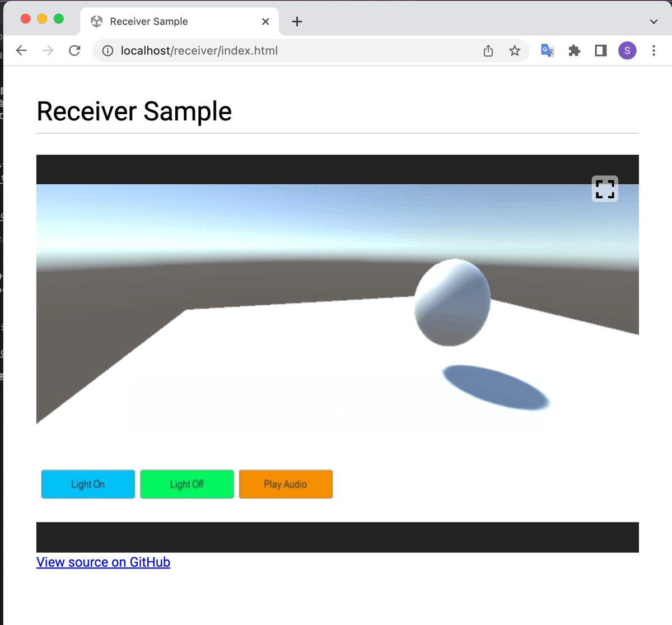This screenshot has height=625, width=672.
Task: View site information icon in address bar
Action: point(108,51)
